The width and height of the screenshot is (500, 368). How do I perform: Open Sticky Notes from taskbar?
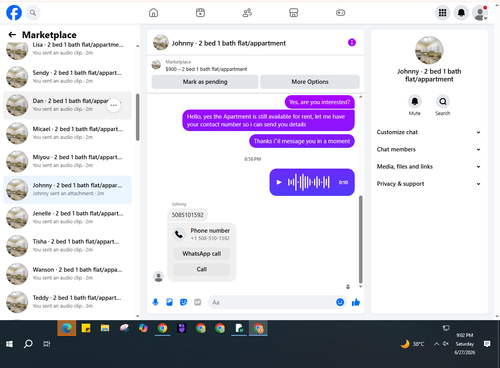point(86,328)
